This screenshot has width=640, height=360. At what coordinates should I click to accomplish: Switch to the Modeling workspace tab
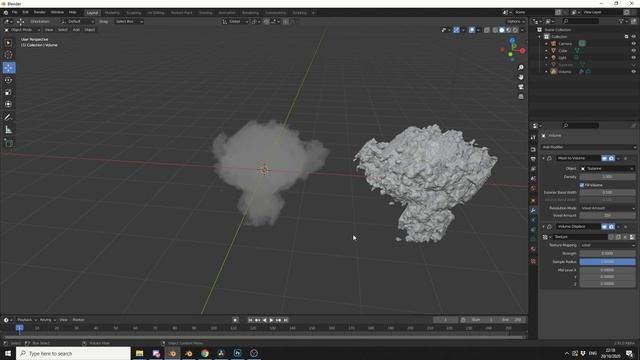[x=112, y=13]
